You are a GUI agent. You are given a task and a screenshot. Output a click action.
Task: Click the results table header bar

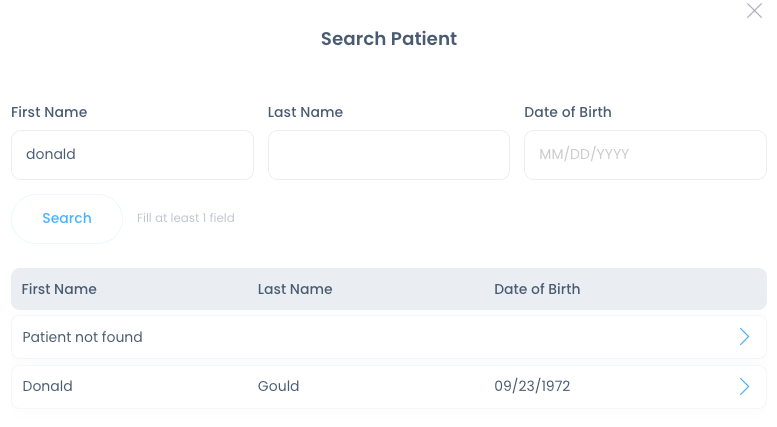(x=389, y=289)
